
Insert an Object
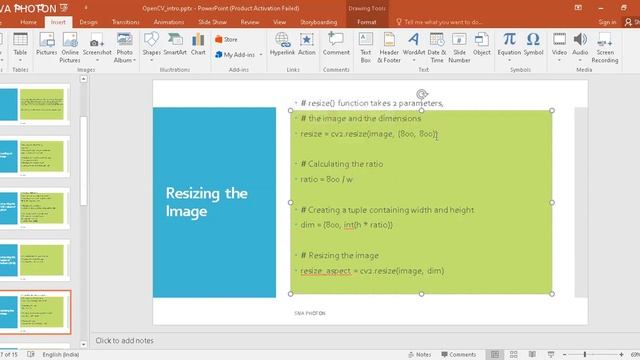pyautogui.click(x=482, y=44)
